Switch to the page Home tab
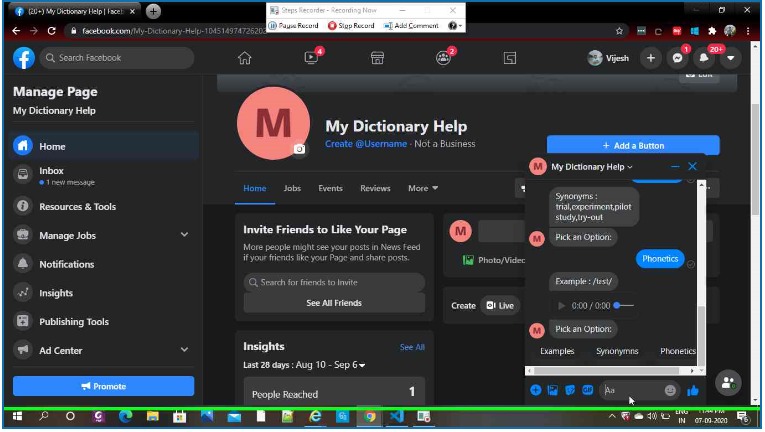Image resolution: width=765 pixels, height=432 pixels. (x=255, y=188)
